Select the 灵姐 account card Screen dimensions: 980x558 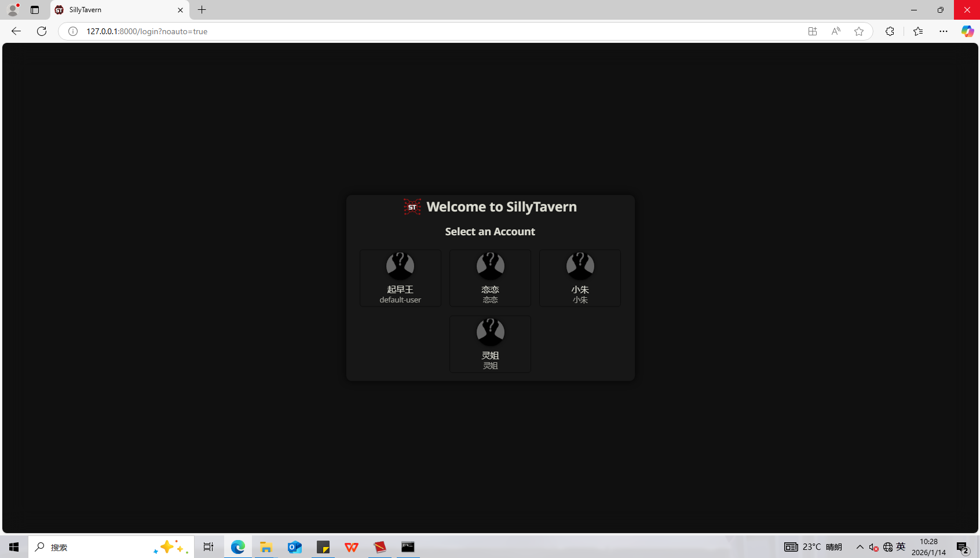[x=490, y=344]
